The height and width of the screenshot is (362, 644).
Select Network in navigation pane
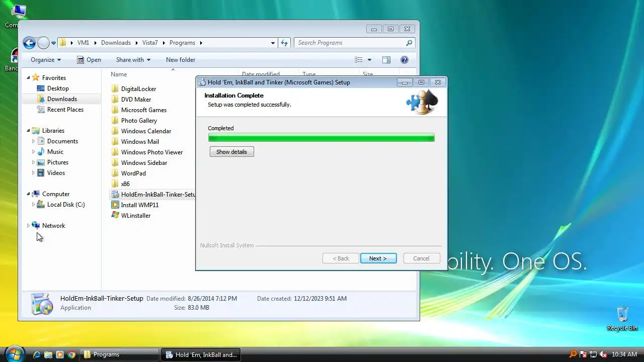click(53, 226)
